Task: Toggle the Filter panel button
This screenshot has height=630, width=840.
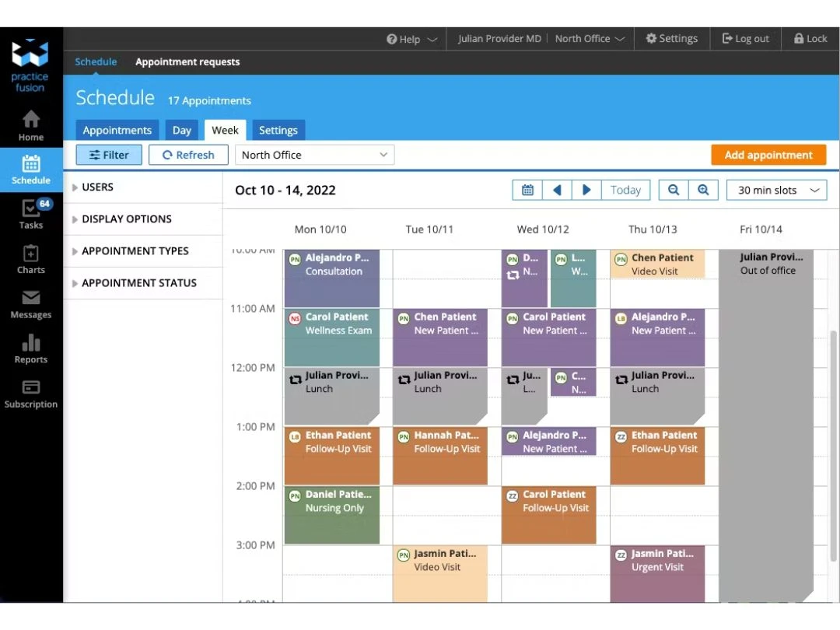Action: tap(109, 155)
